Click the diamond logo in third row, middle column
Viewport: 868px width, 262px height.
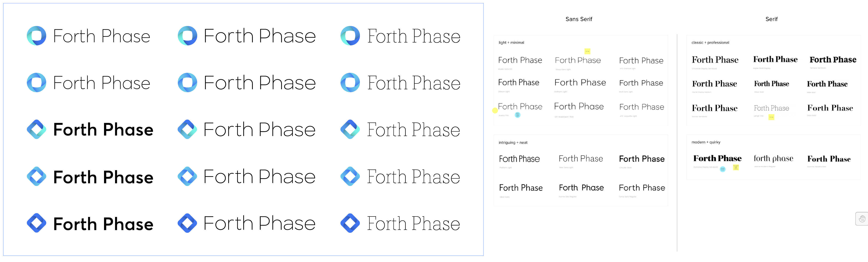pos(187,129)
